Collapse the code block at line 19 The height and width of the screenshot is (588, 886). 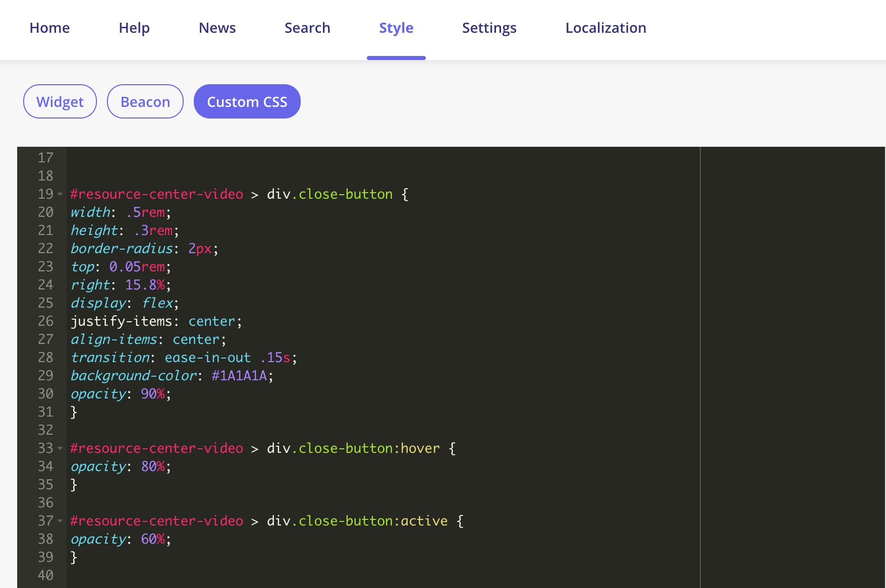tap(60, 194)
